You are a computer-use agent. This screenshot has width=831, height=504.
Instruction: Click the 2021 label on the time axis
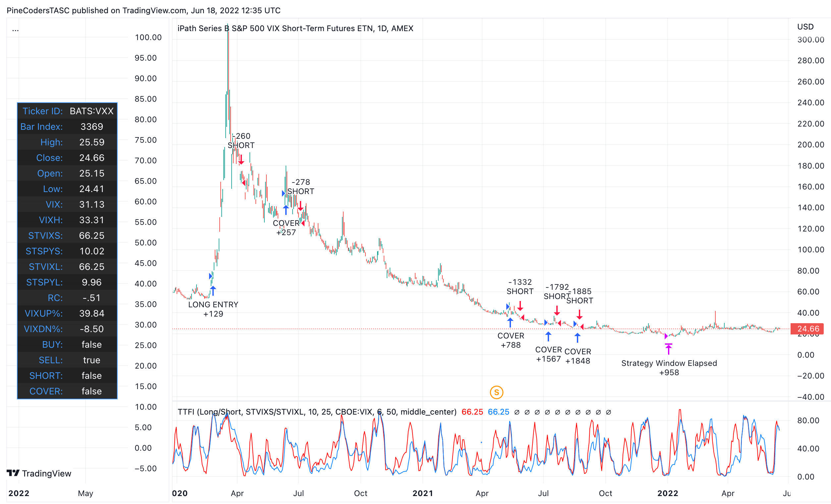pyautogui.click(x=422, y=493)
